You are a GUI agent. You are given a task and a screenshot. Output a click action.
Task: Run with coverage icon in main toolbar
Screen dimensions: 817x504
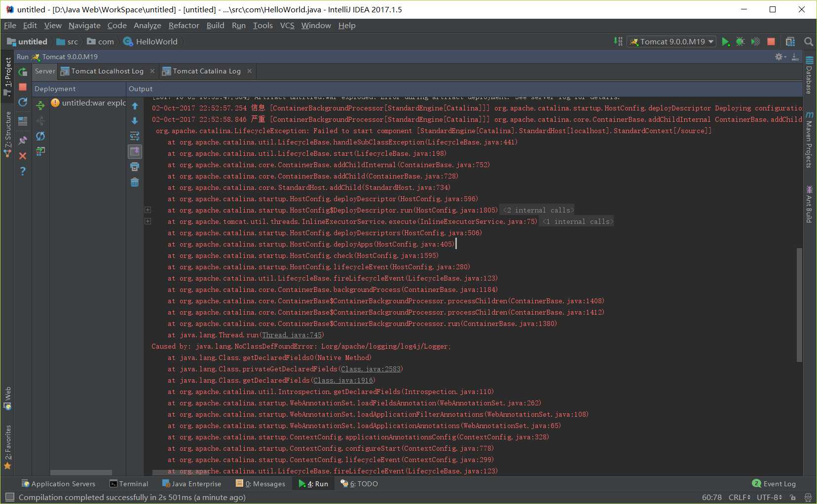[x=755, y=42]
